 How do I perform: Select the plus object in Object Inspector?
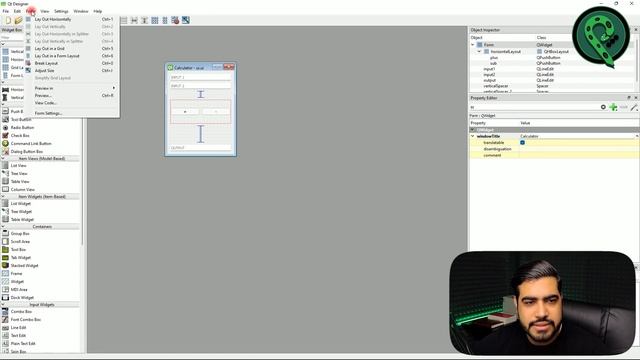[494, 58]
